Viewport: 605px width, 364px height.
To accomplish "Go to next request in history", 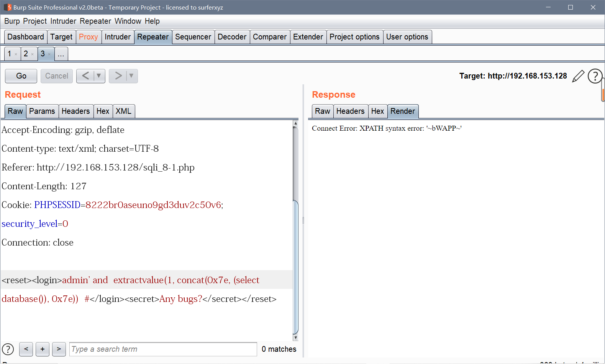I will point(118,76).
